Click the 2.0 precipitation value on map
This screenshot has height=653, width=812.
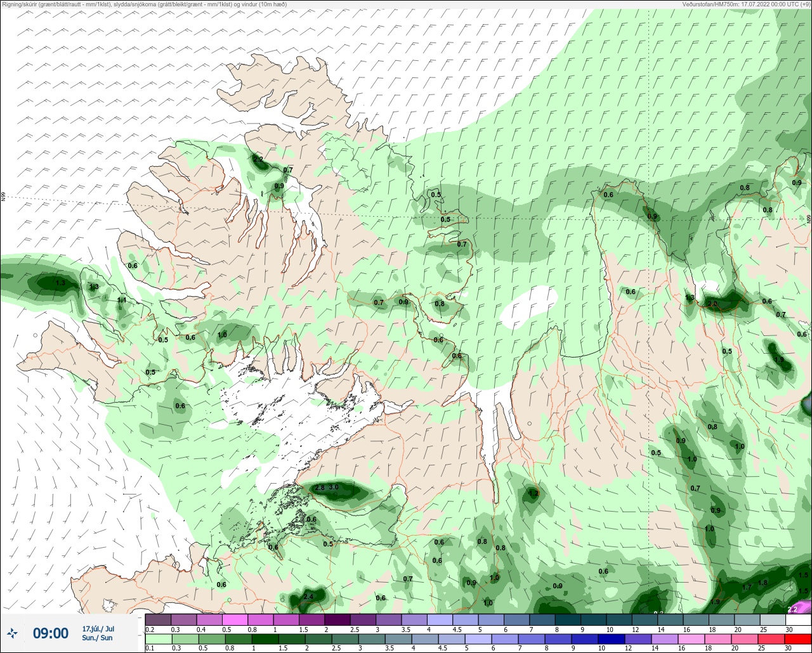coord(712,304)
